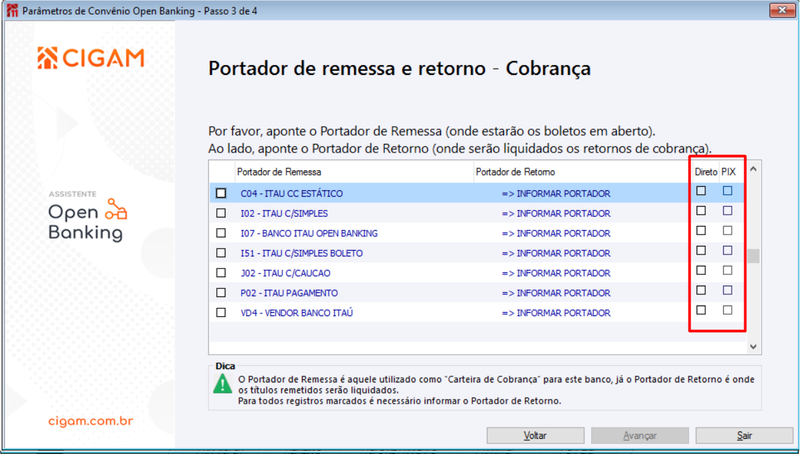This screenshot has height=454, width=800.
Task: Click INFORMAR PORTADOR for VD4 row
Action: coord(556,313)
